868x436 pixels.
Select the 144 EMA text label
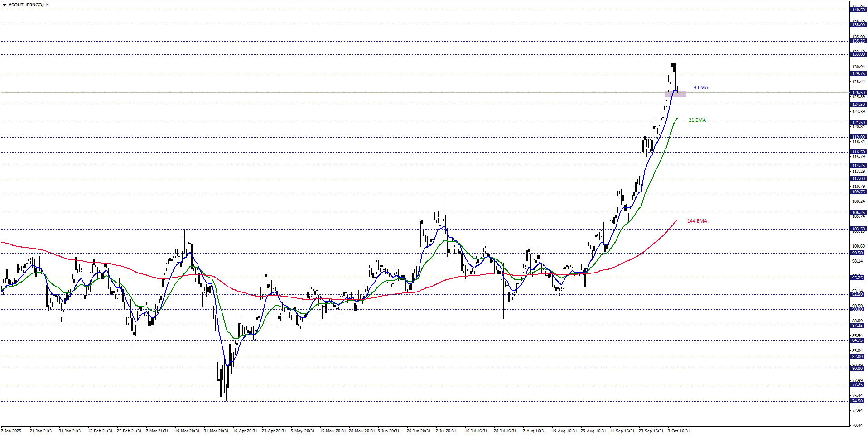click(697, 221)
